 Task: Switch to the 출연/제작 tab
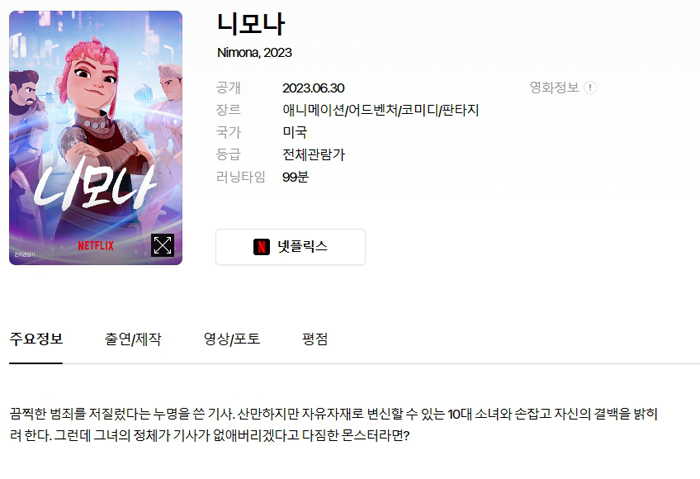pos(133,339)
